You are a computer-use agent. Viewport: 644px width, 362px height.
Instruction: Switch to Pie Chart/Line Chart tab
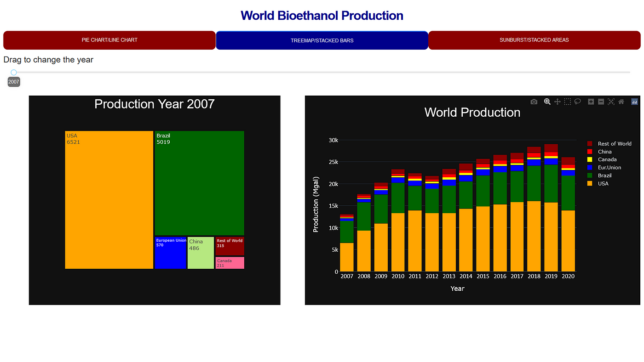tap(109, 40)
